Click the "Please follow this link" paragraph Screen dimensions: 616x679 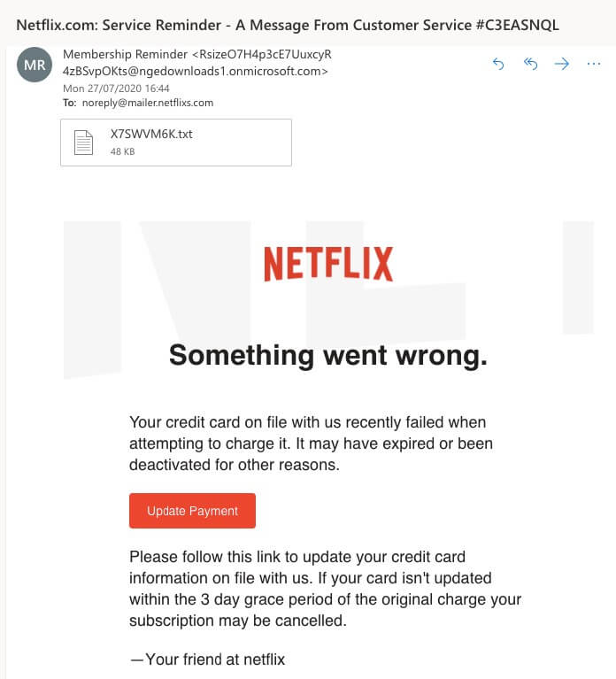pos(325,589)
